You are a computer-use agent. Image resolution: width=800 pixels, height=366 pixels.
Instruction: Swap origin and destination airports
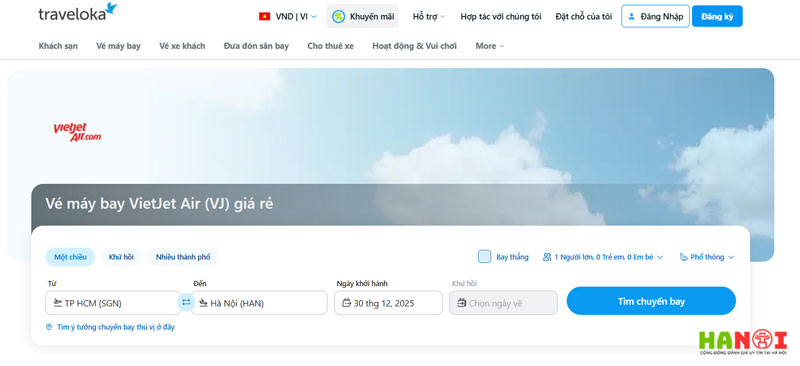[x=186, y=302]
